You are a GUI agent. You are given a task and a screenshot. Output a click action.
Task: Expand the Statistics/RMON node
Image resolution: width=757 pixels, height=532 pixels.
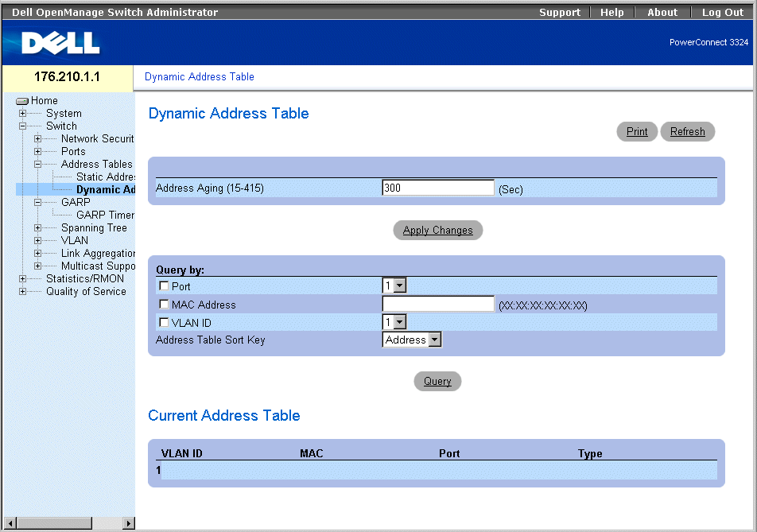tap(22, 278)
